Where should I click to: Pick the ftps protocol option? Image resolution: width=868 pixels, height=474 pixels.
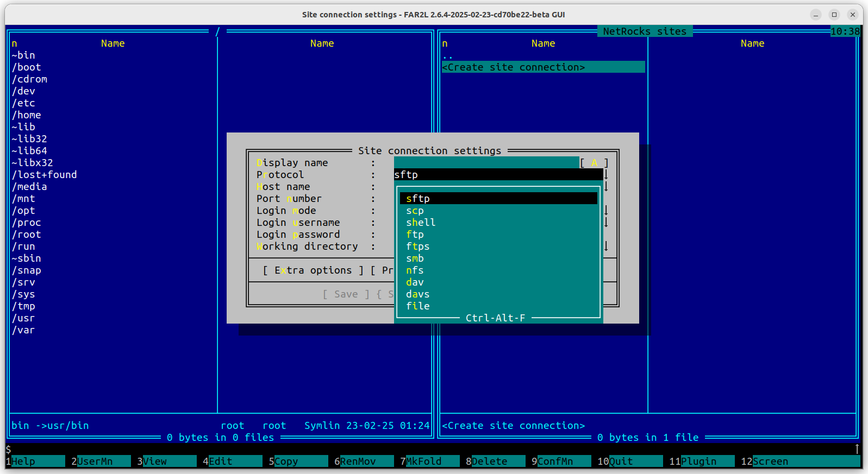click(x=417, y=247)
